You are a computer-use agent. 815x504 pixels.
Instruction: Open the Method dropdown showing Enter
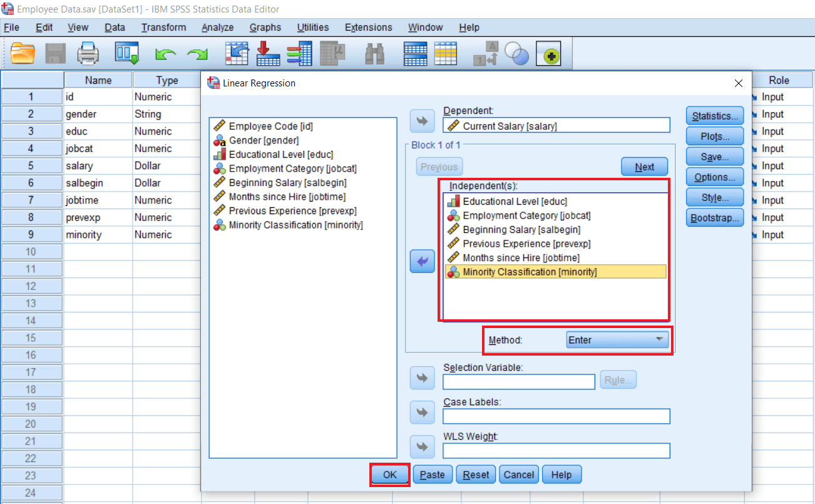point(617,340)
